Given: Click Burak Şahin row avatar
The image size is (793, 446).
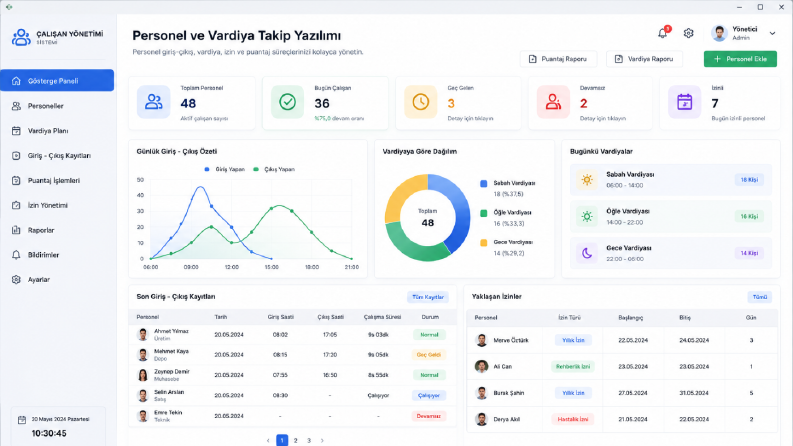Looking at the screenshot, I should click(481, 393).
